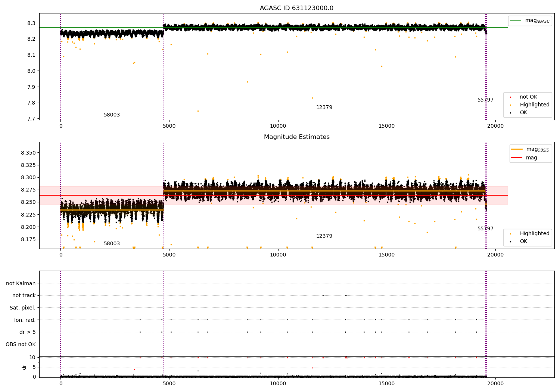
Task: Click the 'not Kalman' row label
Action: (x=21, y=284)
